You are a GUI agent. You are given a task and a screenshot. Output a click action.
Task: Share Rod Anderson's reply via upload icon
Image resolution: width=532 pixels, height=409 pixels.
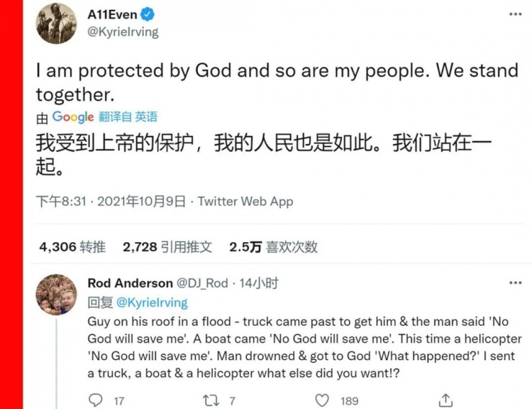coord(446,400)
